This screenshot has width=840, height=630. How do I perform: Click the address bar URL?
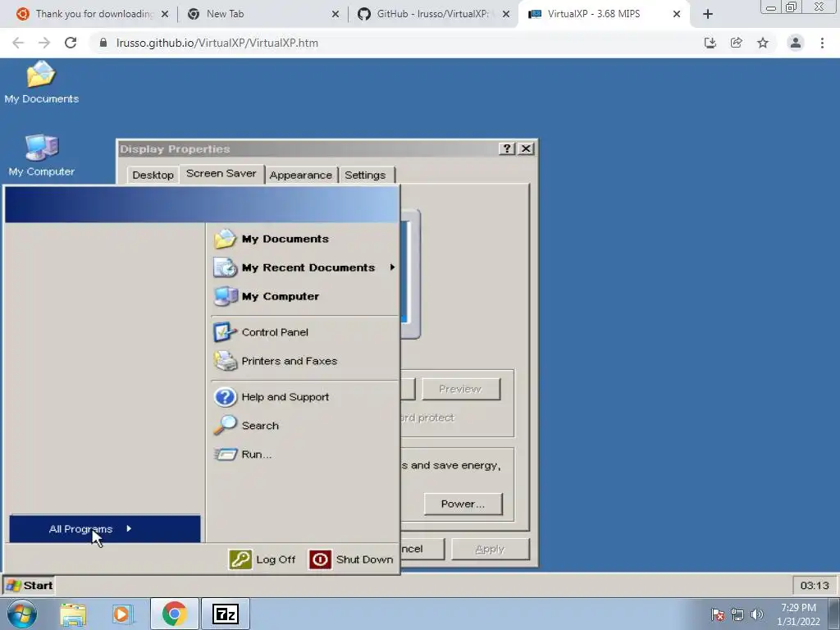point(217,43)
